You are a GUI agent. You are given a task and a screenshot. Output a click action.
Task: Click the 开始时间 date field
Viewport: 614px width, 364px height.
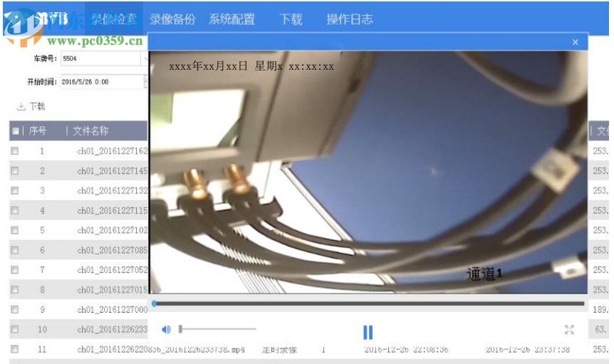pyautogui.click(x=102, y=82)
